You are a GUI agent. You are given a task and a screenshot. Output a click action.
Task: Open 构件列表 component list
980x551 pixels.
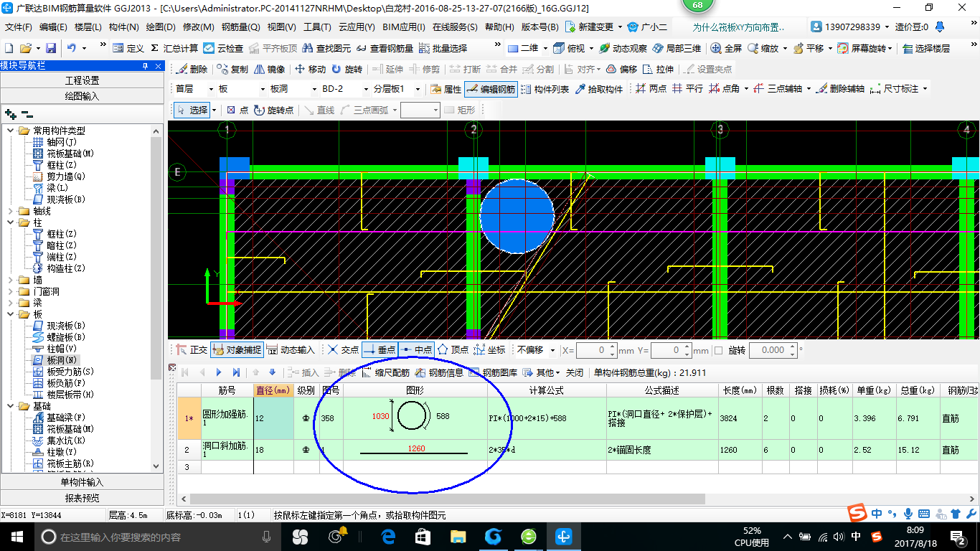pos(545,89)
